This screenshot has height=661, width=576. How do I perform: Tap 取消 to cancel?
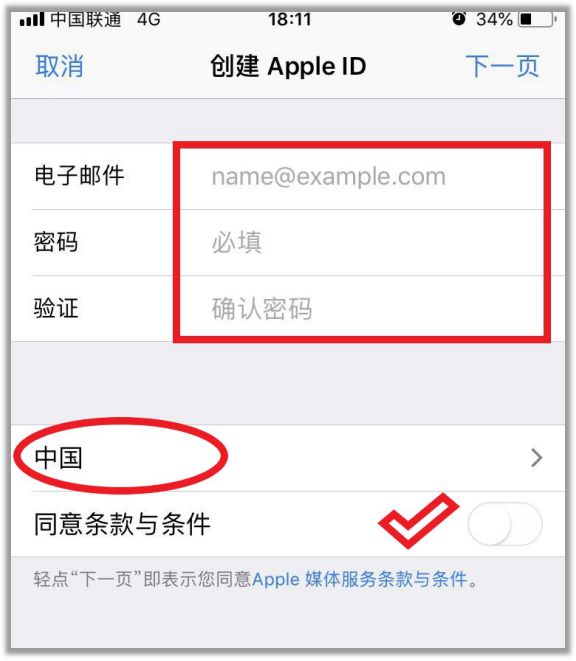59,66
